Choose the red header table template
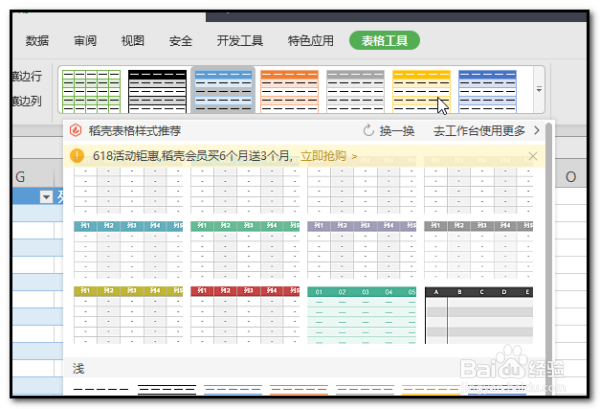This screenshot has height=409, width=600. pyautogui.click(x=245, y=315)
